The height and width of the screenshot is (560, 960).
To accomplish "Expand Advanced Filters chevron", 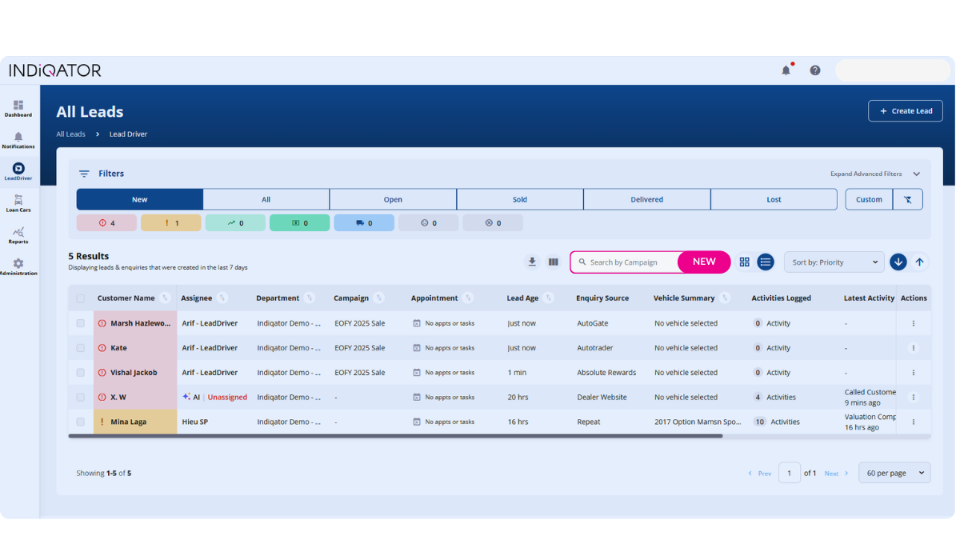I will (916, 174).
